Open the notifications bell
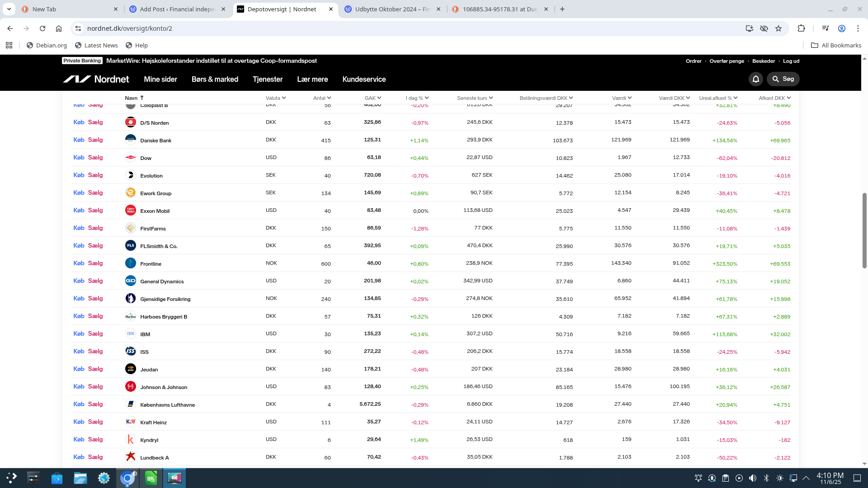Screen dimensions: 868x488 (x=755, y=79)
